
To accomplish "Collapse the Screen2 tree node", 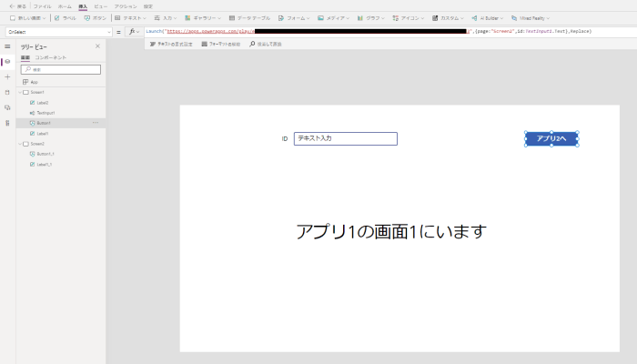I will (20, 144).
